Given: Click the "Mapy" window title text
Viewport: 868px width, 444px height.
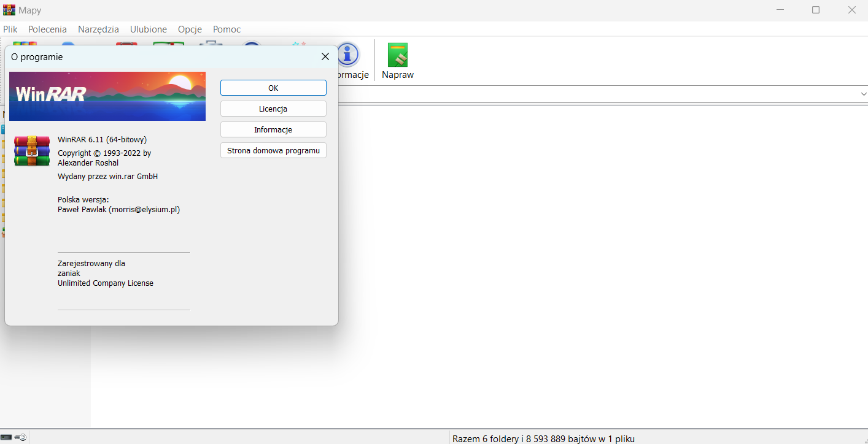Looking at the screenshot, I should (30, 10).
